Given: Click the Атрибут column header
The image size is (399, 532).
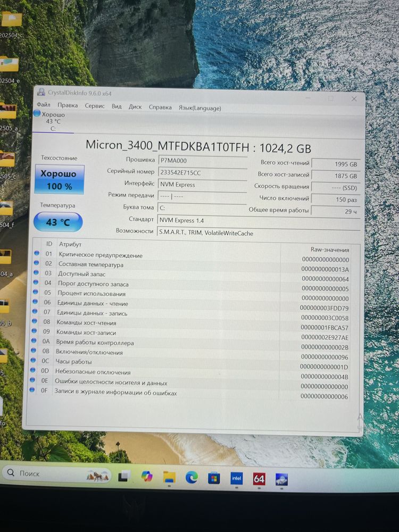Looking at the screenshot, I should coord(70,244).
